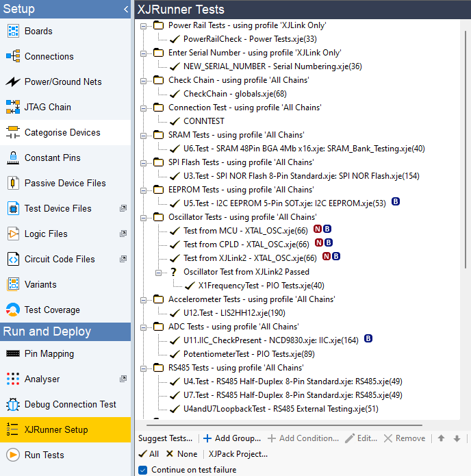
Task: Click the Test Coverage icon
Action: point(13,310)
